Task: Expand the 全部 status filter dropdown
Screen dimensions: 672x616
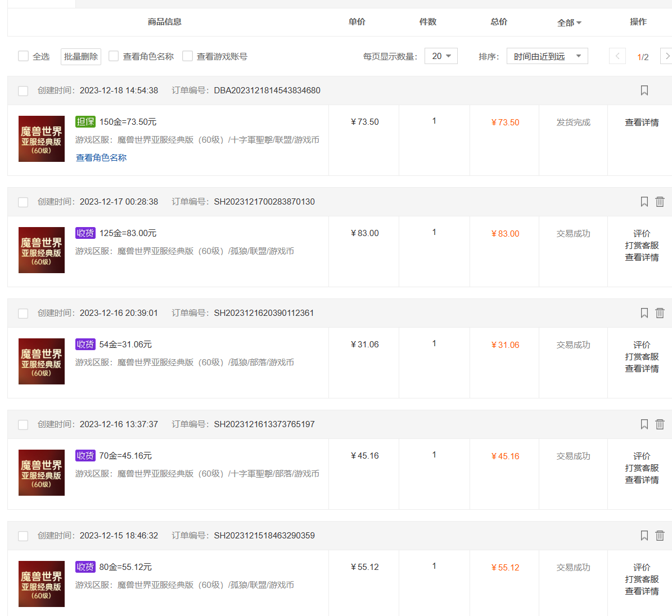Action: pos(569,23)
